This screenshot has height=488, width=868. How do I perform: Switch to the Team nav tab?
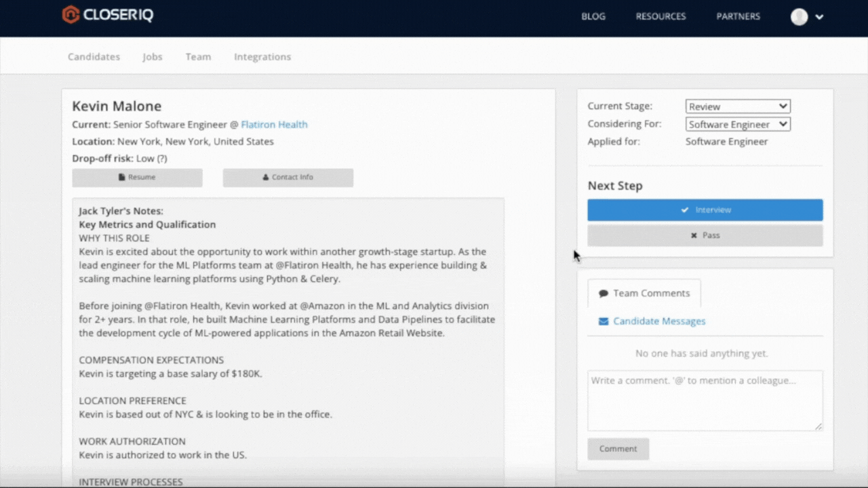(x=198, y=57)
